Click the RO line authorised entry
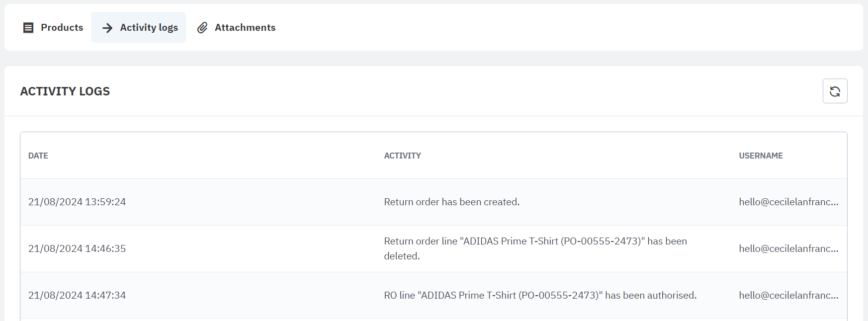 click(540, 295)
